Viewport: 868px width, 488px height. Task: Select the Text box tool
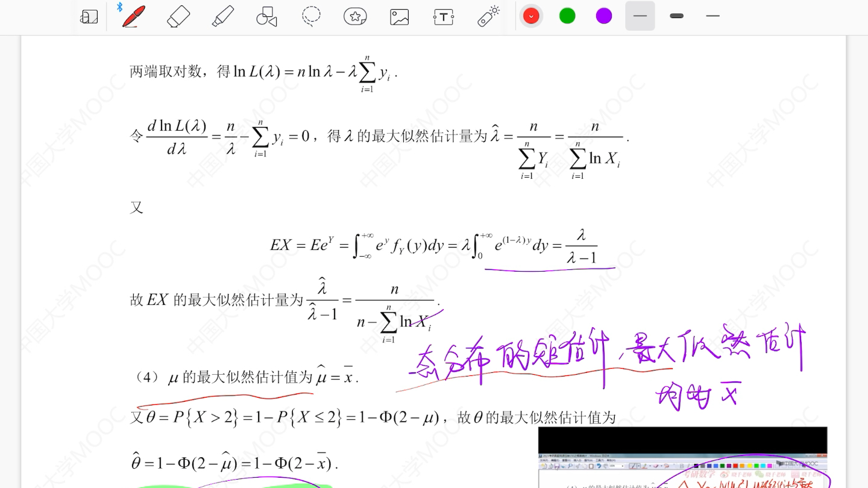(x=444, y=17)
